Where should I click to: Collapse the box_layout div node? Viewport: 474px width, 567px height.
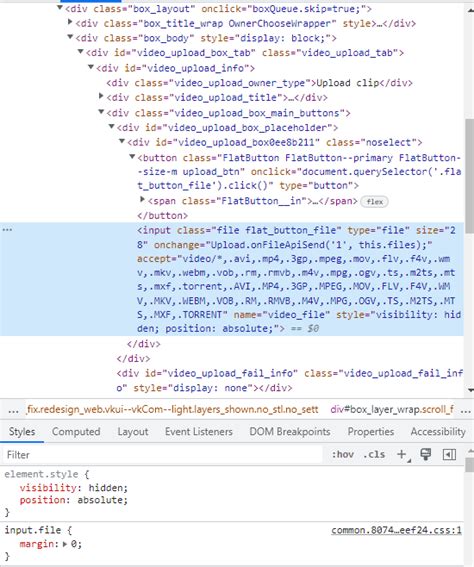[60, 8]
